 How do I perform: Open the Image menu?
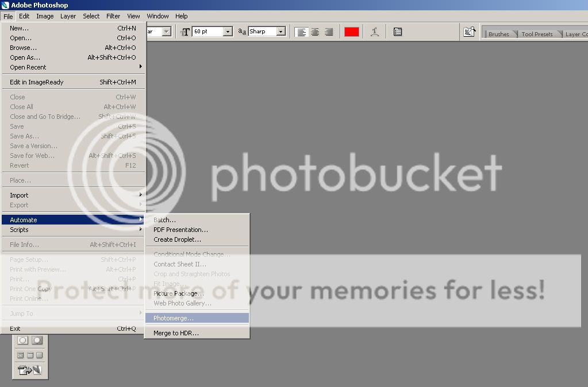[x=45, y=16]
